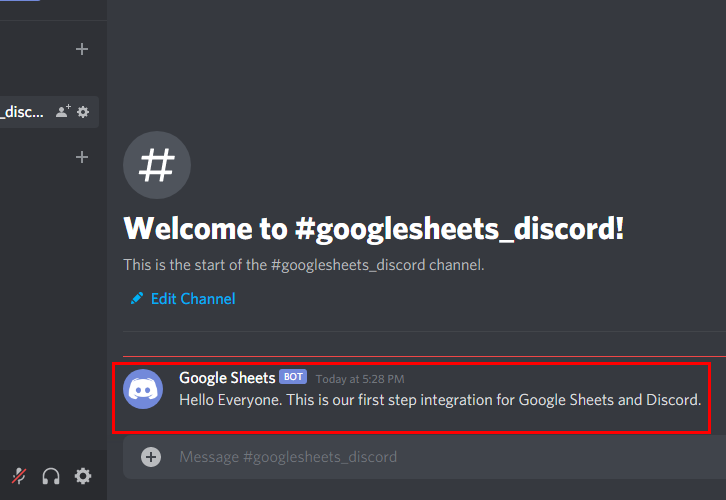
Task: Click the Welcome to #googlesheets_discord! heading
Action: point(374,229)
